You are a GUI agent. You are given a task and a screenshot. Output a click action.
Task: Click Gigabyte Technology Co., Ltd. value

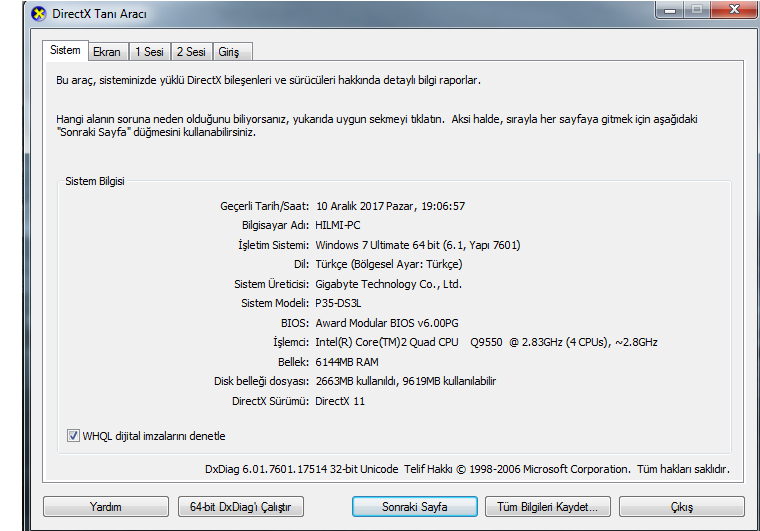click(x=388, y=284)
